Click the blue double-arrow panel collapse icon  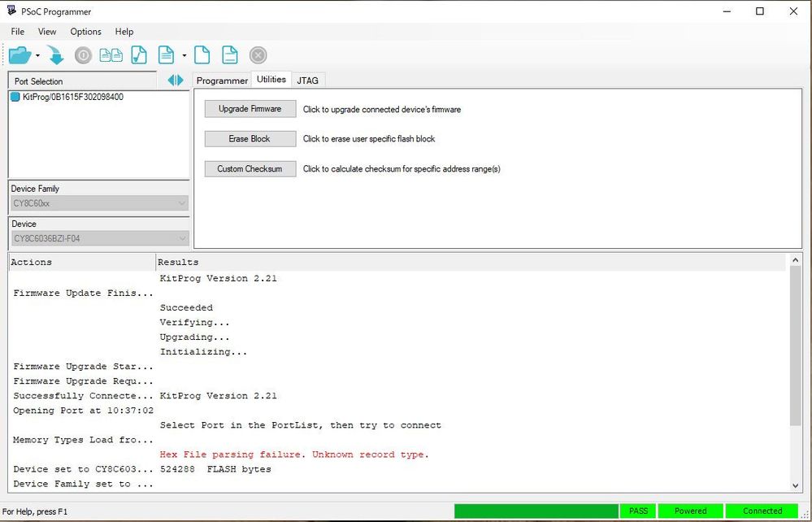(176, 80)
